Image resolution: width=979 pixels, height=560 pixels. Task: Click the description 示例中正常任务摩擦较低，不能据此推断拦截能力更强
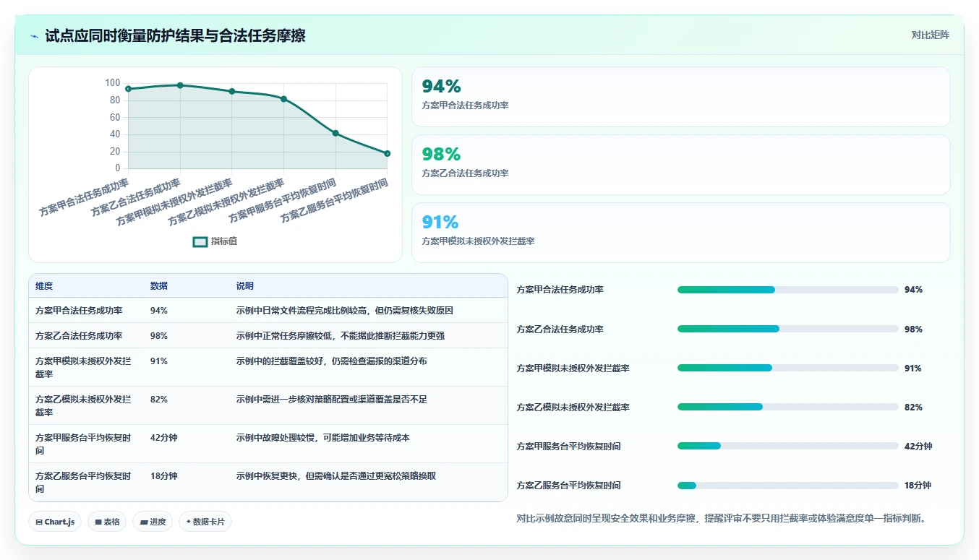click(341, 336)
